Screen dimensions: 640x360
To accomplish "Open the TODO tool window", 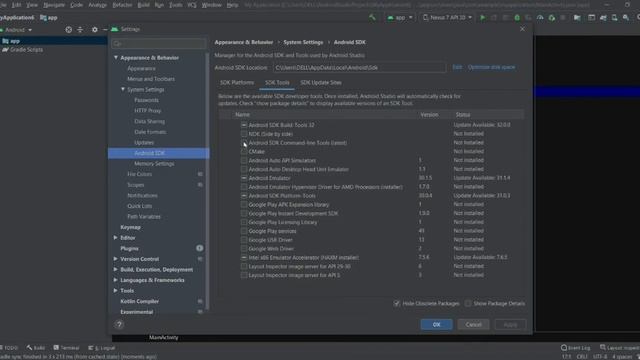I will click(9, 348).
